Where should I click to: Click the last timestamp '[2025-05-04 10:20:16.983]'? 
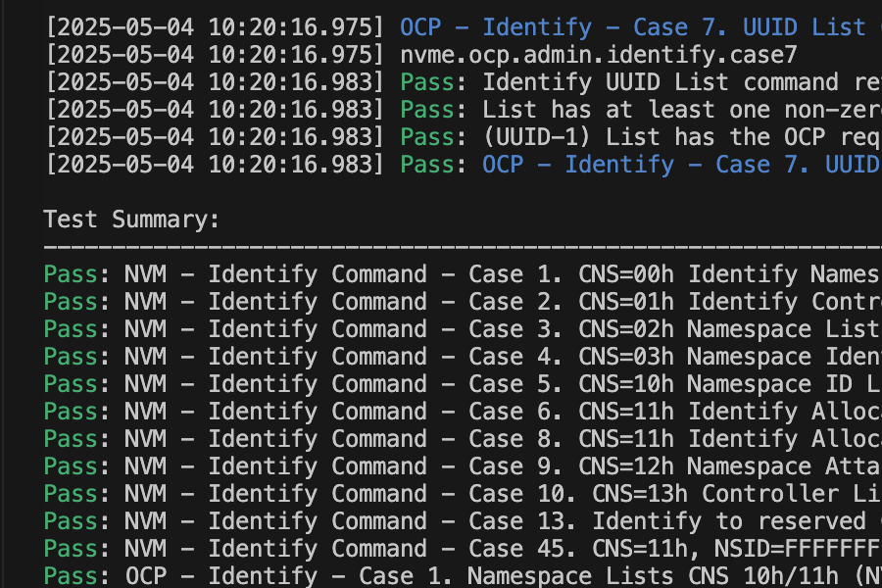[x=215, y=165]
